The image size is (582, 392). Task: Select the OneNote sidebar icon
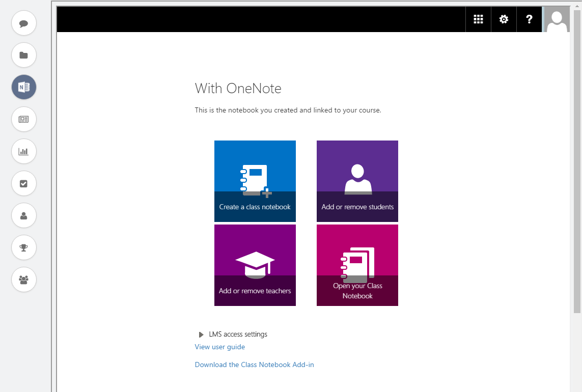coord(24,87)
